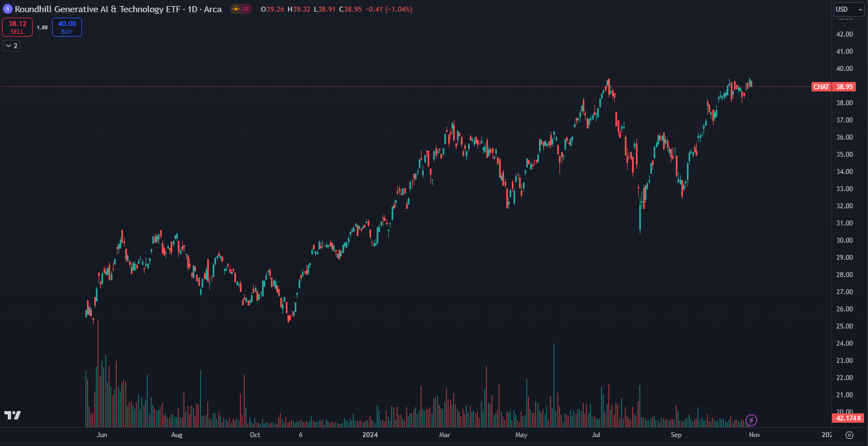Expand the collapsed indicators legend showing 2
This screenshot has width=868, height=446.
click(x=12, y=45)
